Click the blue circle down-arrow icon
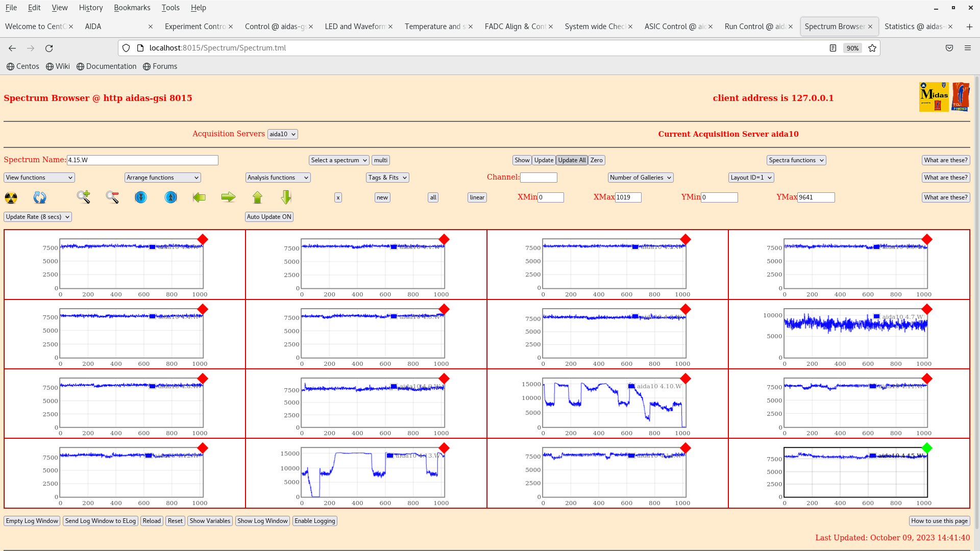980x551 pixels. tap(141, 197)
